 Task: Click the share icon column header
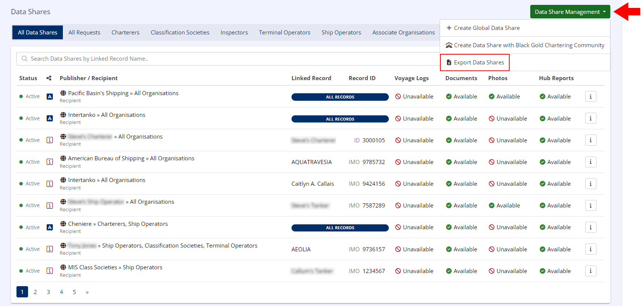49,78
